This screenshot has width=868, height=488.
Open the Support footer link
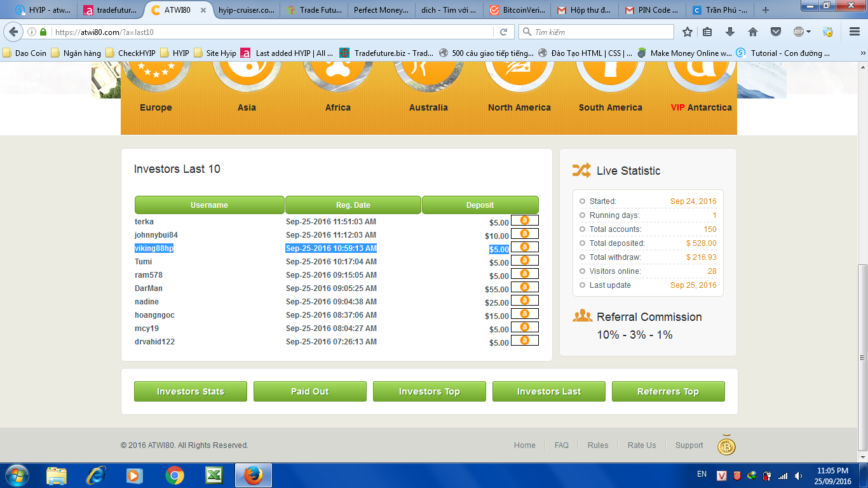pyautogui.click(x=689, y=445)
